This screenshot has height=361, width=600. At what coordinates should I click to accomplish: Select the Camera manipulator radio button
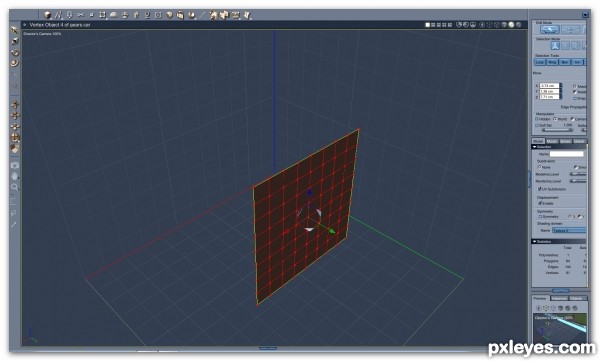(572, 119)
